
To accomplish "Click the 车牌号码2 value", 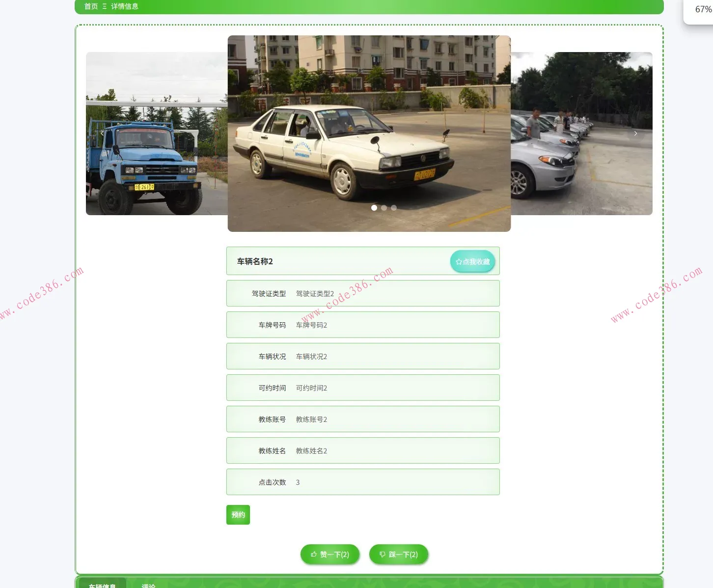I will coord(311,325).
